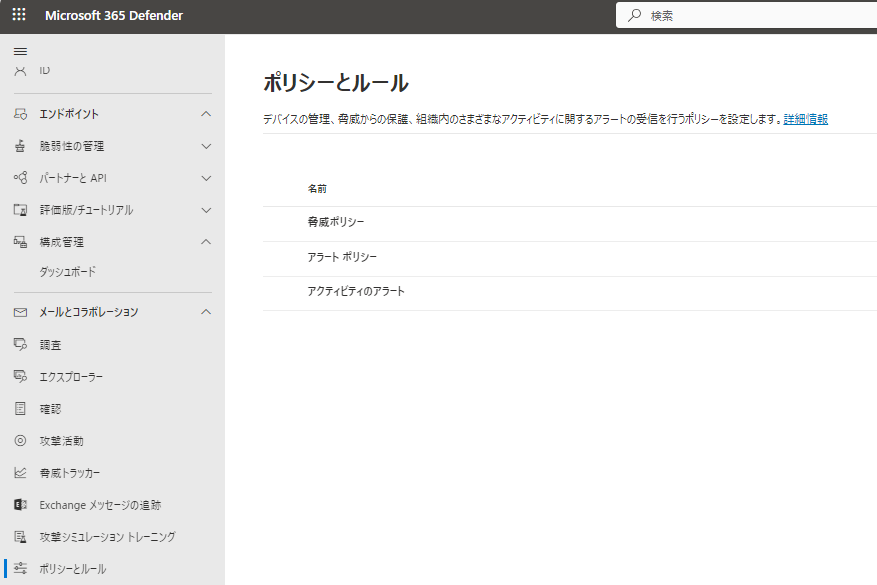Open the アクティビティのアラート row

[356, 291]
